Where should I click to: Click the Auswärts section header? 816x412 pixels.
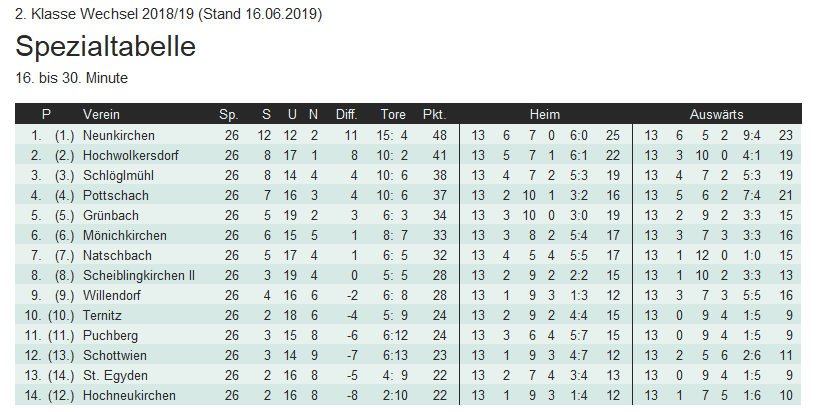point(716,114)
